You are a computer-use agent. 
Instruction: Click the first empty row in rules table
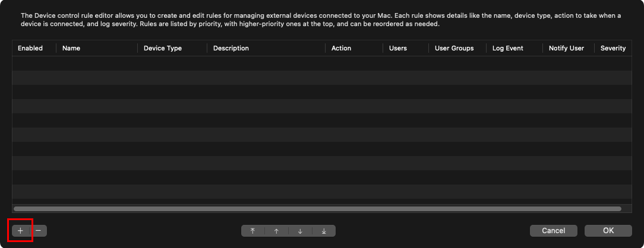tap(321, 63)
